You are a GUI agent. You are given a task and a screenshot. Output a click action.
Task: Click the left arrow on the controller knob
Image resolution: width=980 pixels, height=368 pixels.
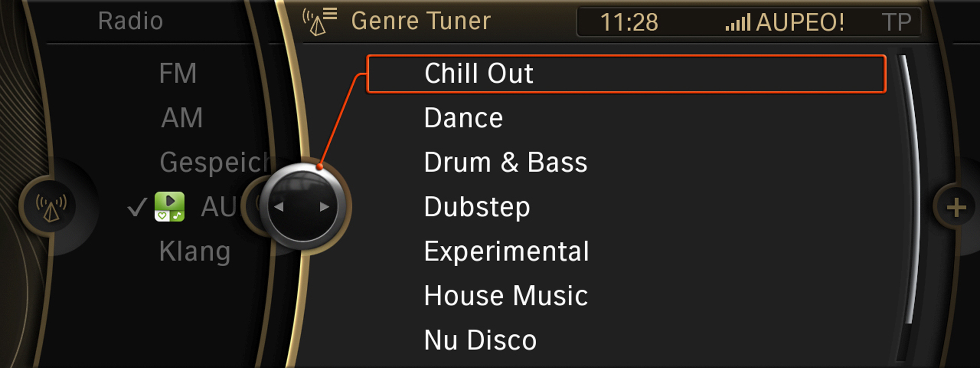tap(279, 207)
